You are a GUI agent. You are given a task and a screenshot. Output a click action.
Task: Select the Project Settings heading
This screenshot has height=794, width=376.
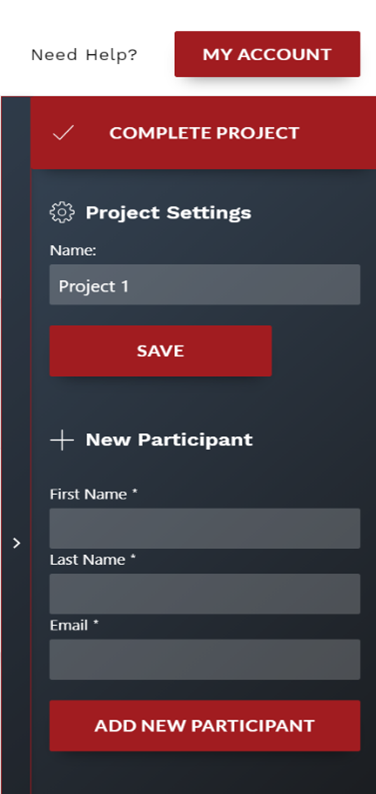pyautogui.click(x=169, y=213)
